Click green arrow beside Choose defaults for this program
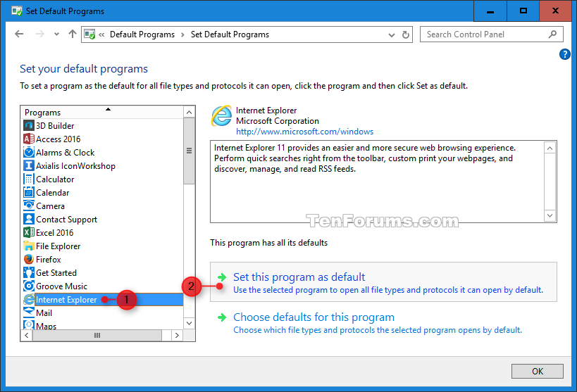 tap(222, 317)
